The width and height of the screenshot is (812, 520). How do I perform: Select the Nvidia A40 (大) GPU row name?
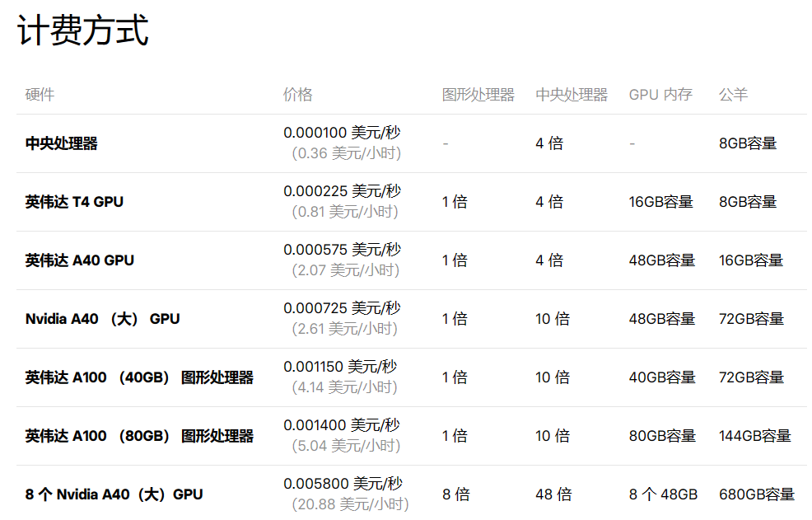(x=103, y=319)
